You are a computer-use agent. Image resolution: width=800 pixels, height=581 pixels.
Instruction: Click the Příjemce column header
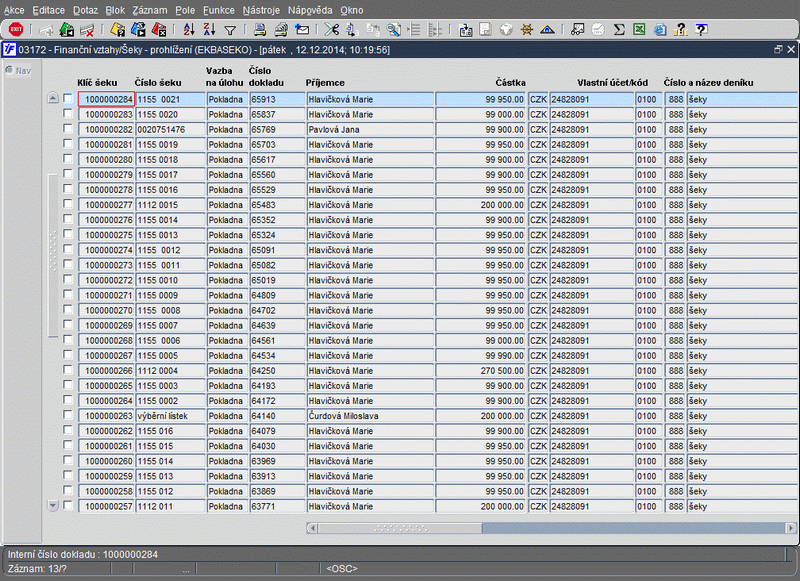(325, 83)
